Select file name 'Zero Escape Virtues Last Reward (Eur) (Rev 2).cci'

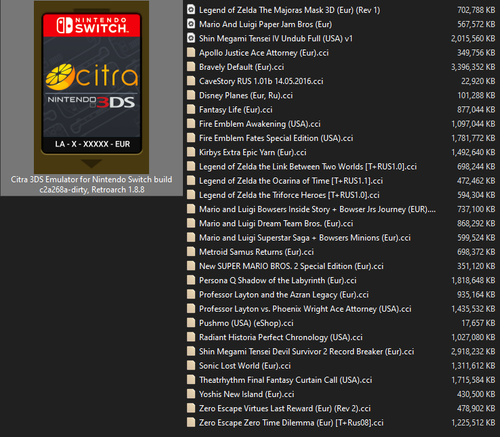click(x=285, y=409)
